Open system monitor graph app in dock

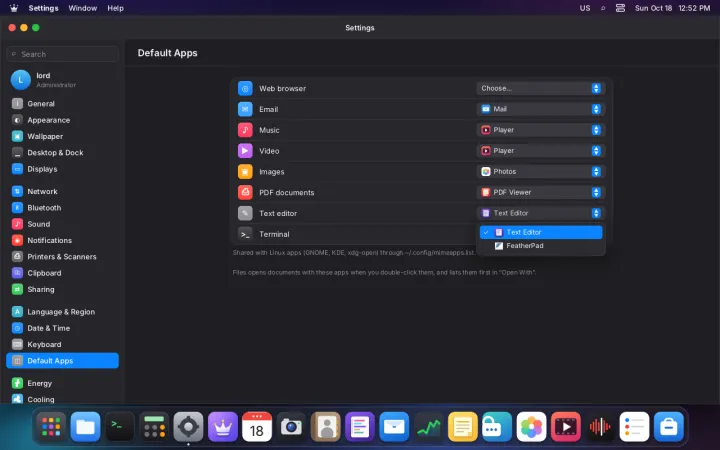[428, 427]
